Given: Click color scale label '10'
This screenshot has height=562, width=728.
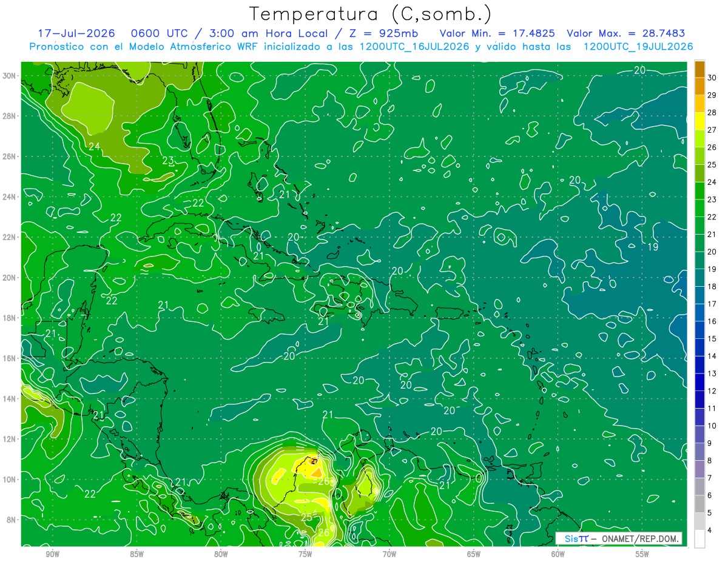Looking at the screenshot, I should tap(712, 426).
